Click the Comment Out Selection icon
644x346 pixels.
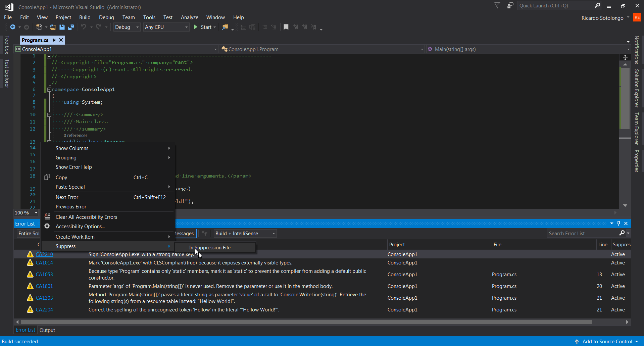[244, 27]
